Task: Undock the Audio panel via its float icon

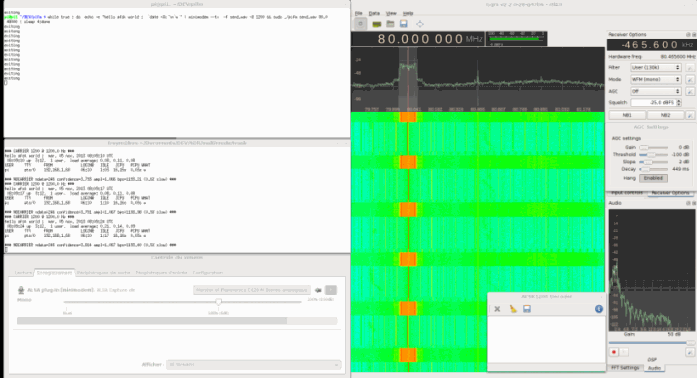Action: (x=688, y=203)
